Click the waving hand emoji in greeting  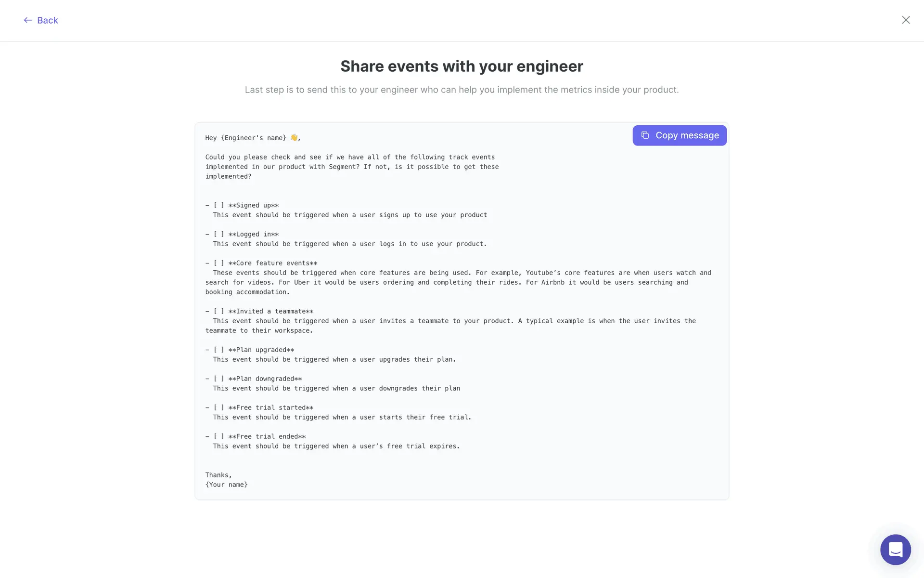(x=294, y=138)
